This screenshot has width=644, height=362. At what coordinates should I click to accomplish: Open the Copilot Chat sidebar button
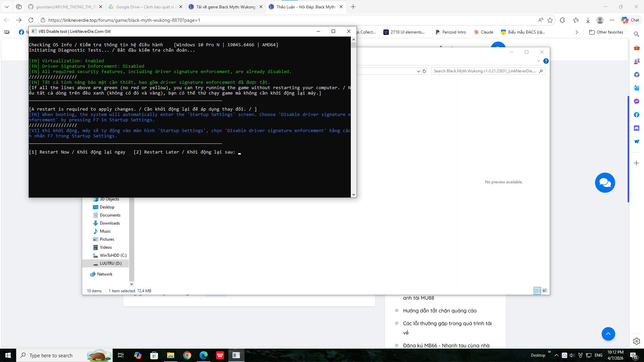[x=630, y=20]
